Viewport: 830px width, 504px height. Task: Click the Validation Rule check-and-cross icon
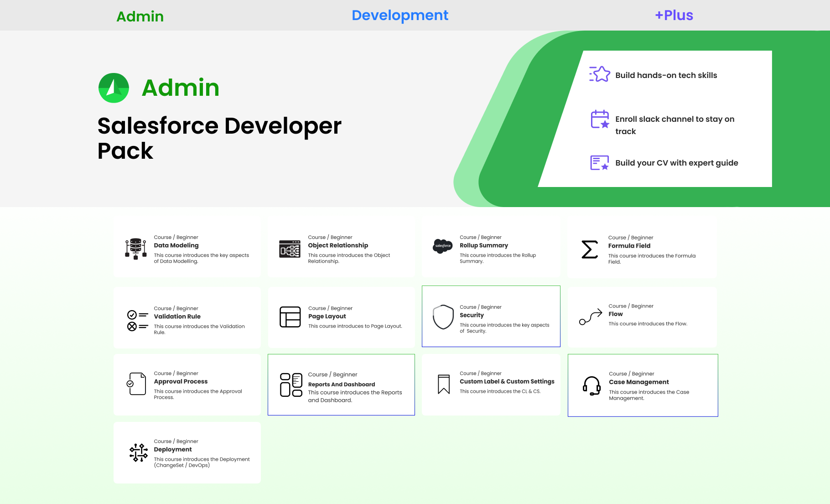pyautogui.click(x=137, y=321)
